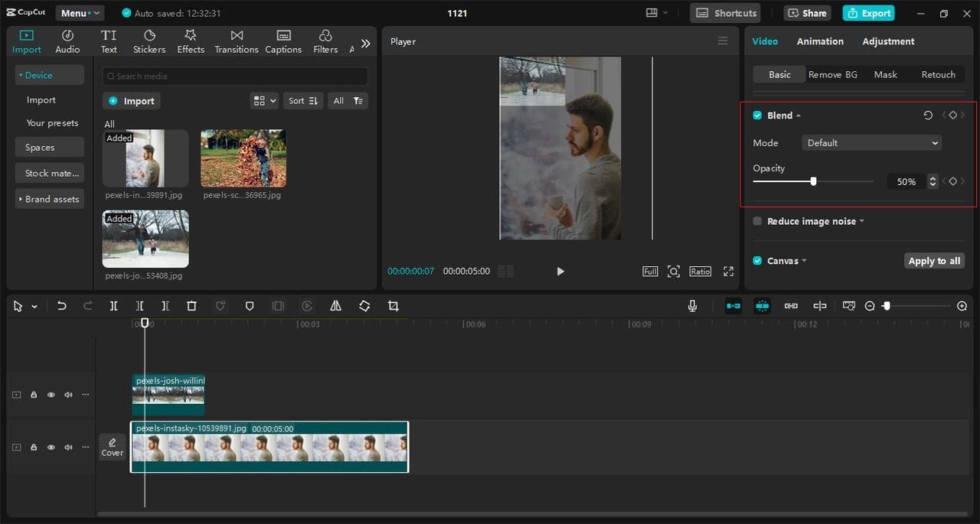The width and height of the screenshot is (980, 524).
Task: Click the Delete icon in the timeline toolbar
Action: coord(191,306)
